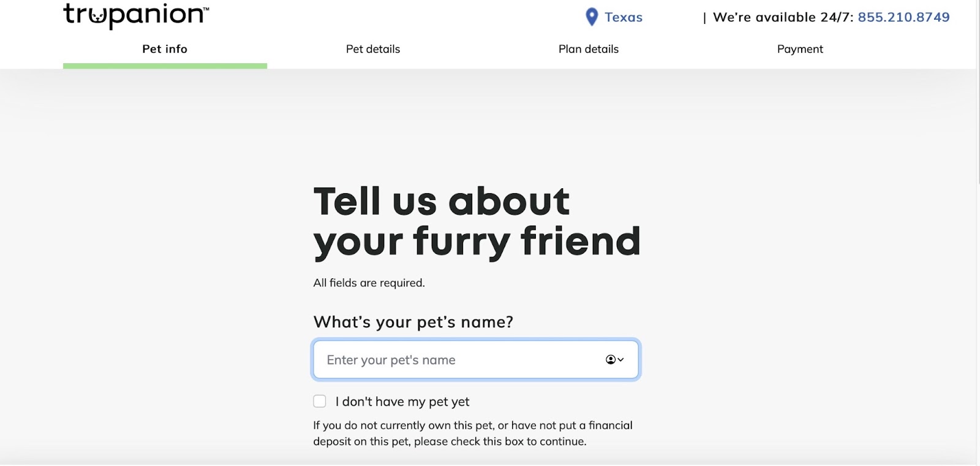Click the "We're available 24/7" text
Screen dimensions: 980x466
tap(783, 17)
